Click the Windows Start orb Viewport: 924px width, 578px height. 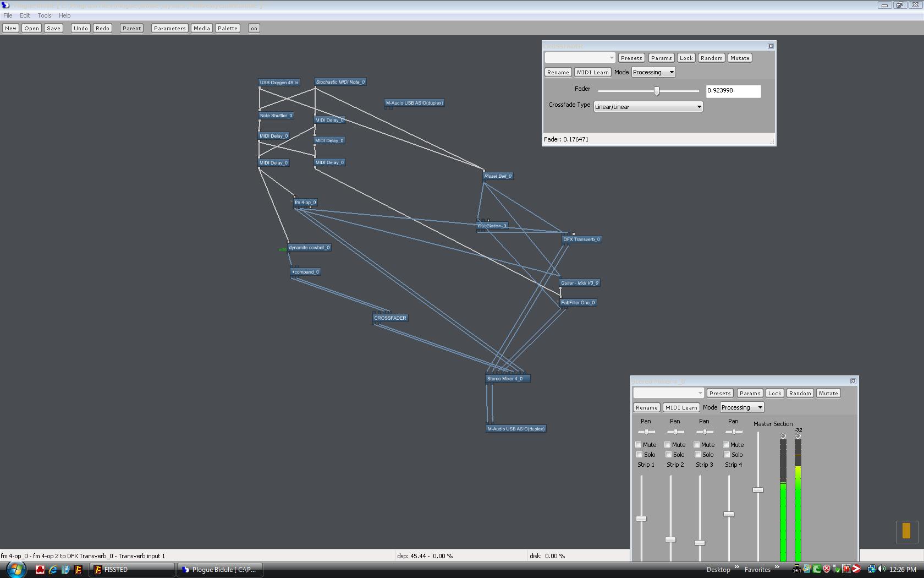(x=15, y=569)
